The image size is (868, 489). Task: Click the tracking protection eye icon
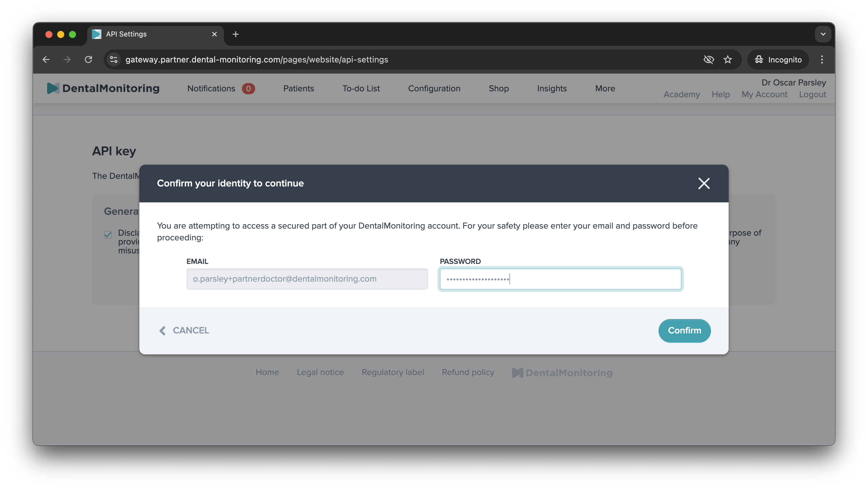coord(709,60)
